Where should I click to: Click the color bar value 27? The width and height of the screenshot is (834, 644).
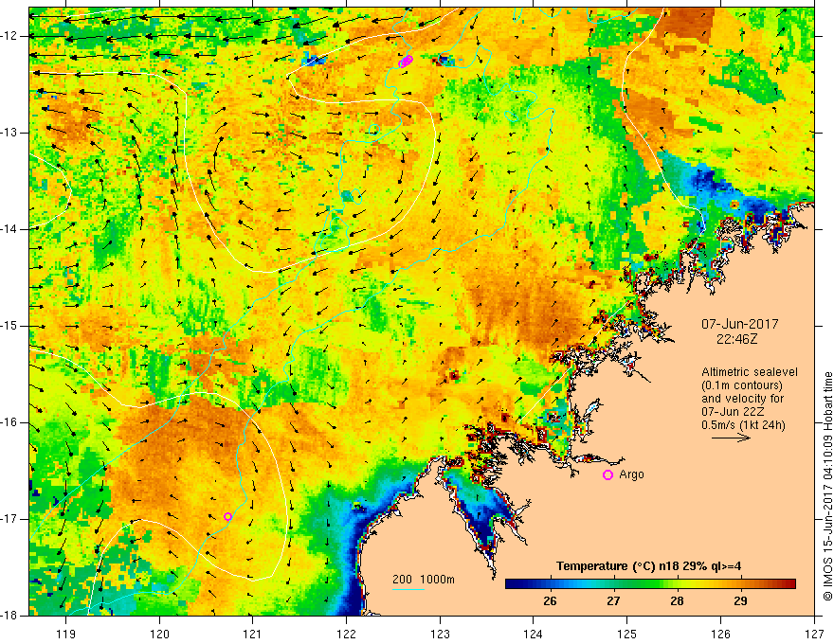tap(613, 601)
